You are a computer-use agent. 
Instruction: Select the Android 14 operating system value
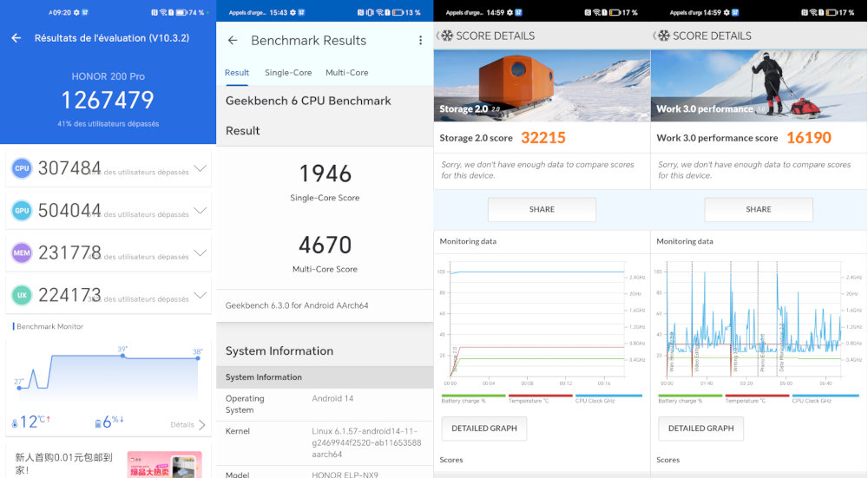click(332, 398)
